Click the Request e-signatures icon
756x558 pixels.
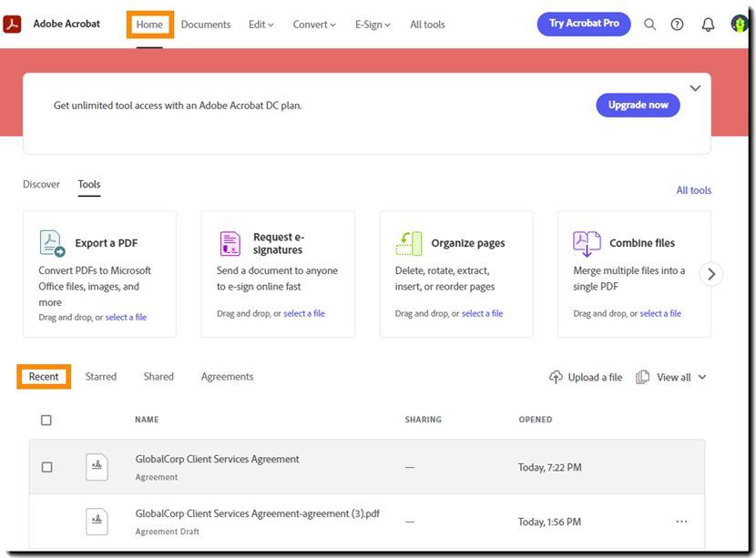click(230, 243)
